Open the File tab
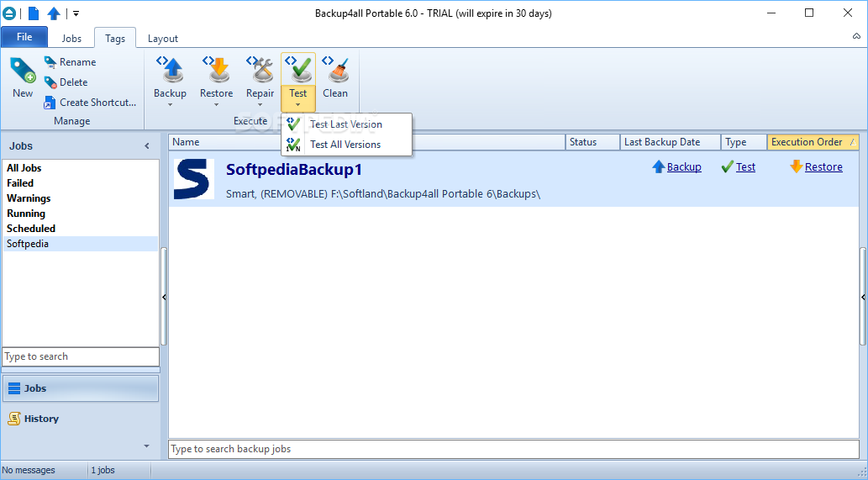Image resolution: width=868 pixels, height=480 pixels. click(24, 37)
